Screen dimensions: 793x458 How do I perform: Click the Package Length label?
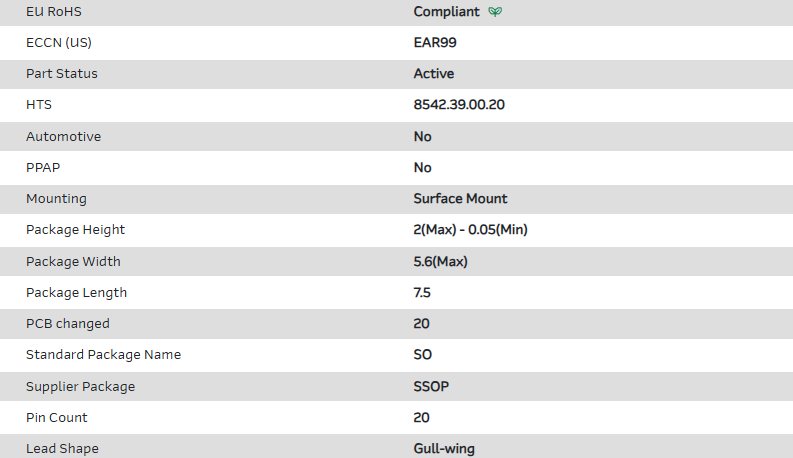[x=76, y=293]
